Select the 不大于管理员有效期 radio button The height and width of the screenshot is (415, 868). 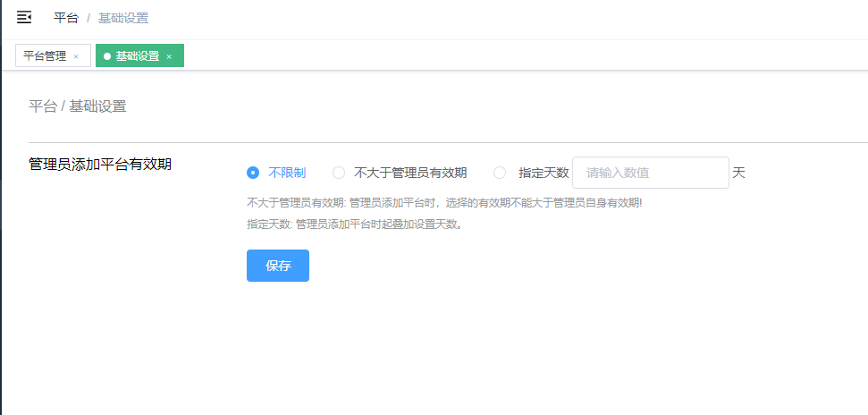[x=339, y=173]
